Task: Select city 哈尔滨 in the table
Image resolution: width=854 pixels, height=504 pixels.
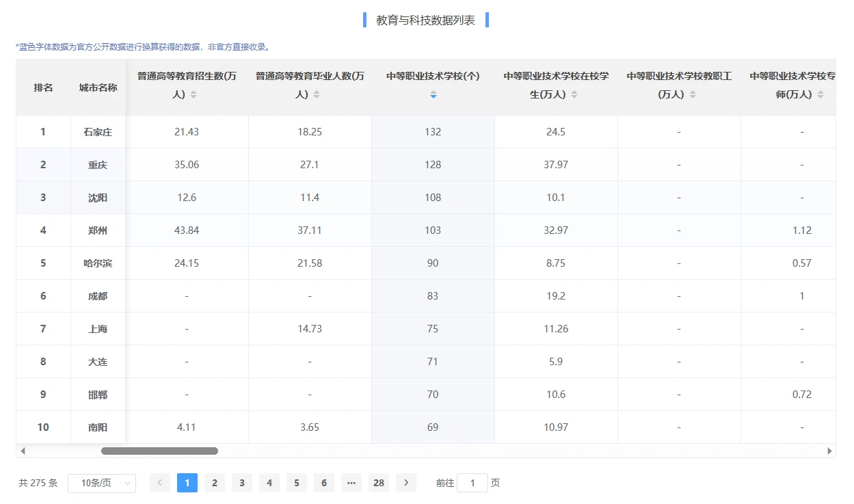Action: [98, 263]
